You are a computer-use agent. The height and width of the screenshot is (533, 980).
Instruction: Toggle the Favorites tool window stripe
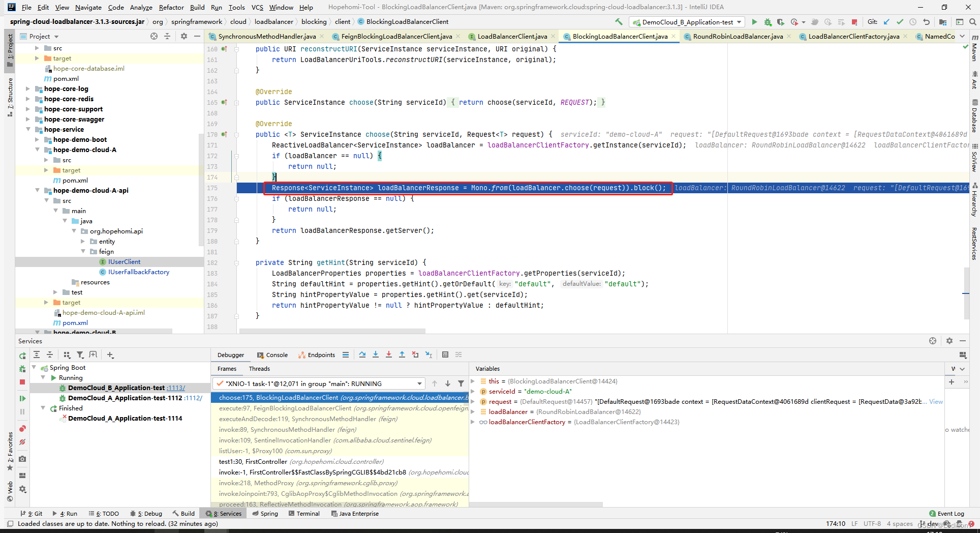[10, 451]
